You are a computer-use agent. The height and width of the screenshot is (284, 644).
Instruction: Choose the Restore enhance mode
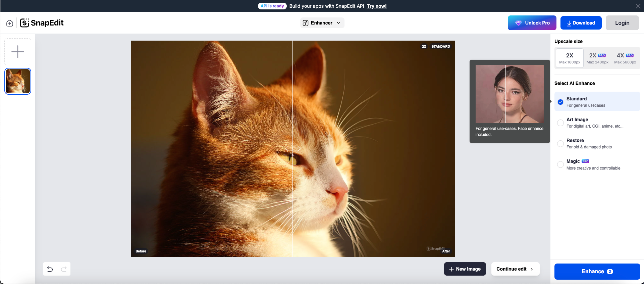pos(597,143)
